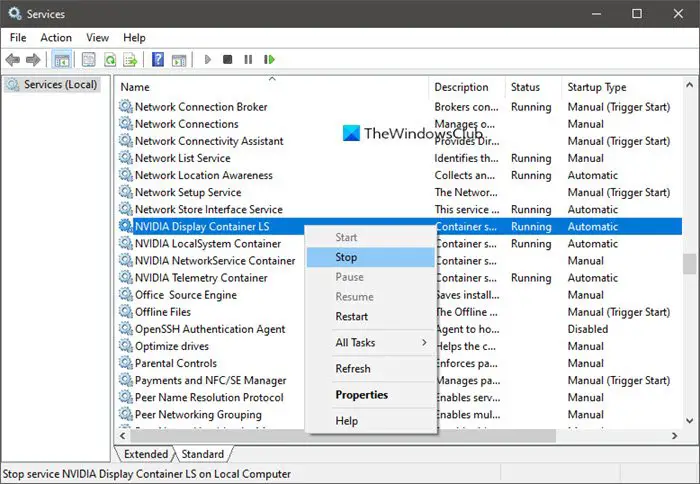The height and width of the screenshot is (484, 700).
Task: Click the Stop Service square icon
Action: (x=228, y=59)
